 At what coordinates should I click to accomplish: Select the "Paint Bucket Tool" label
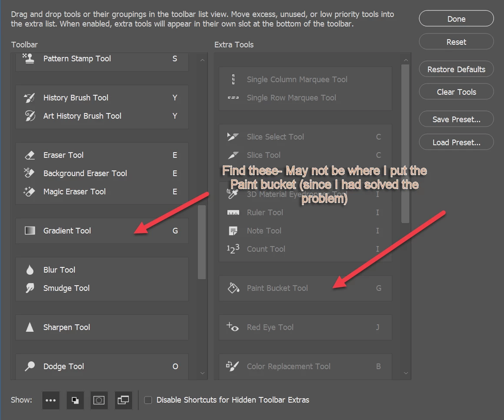point(277,288)
